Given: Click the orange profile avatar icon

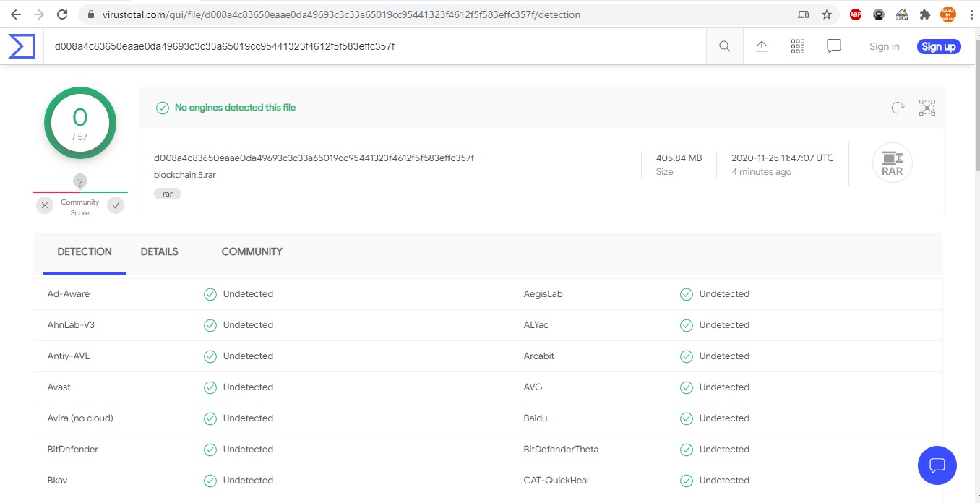Looking at the screenshot, I should (x=948, y=14).
